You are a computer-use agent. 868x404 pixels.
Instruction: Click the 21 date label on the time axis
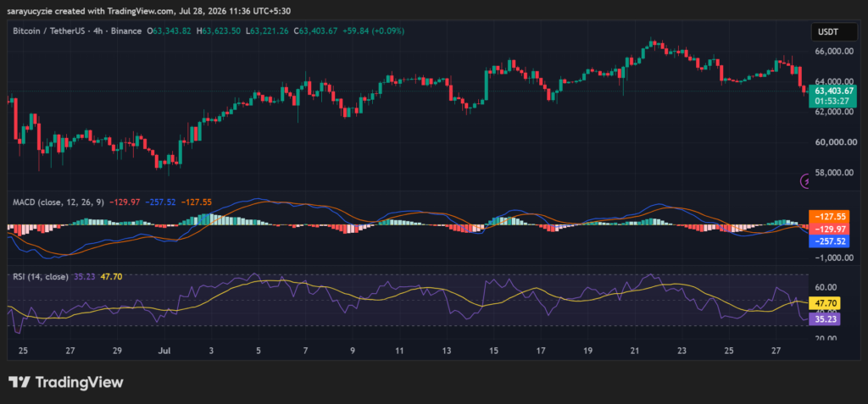tap(635, 351)
